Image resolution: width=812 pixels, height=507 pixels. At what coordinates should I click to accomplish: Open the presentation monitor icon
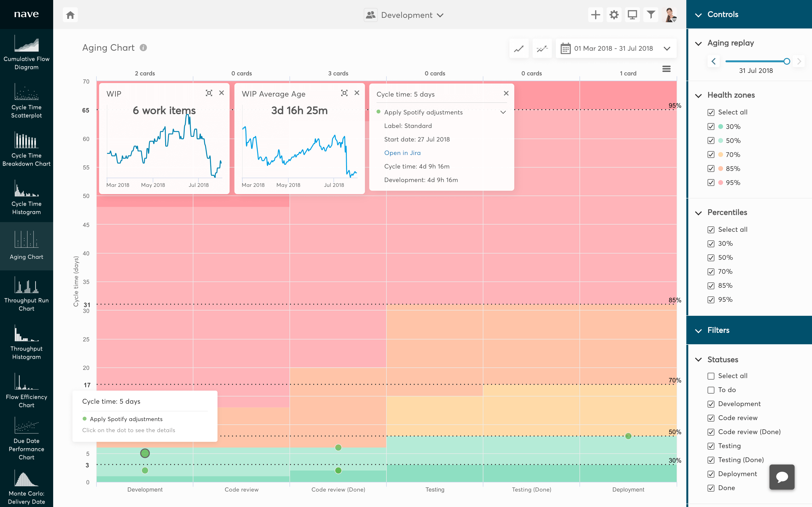tap(632, 15)
